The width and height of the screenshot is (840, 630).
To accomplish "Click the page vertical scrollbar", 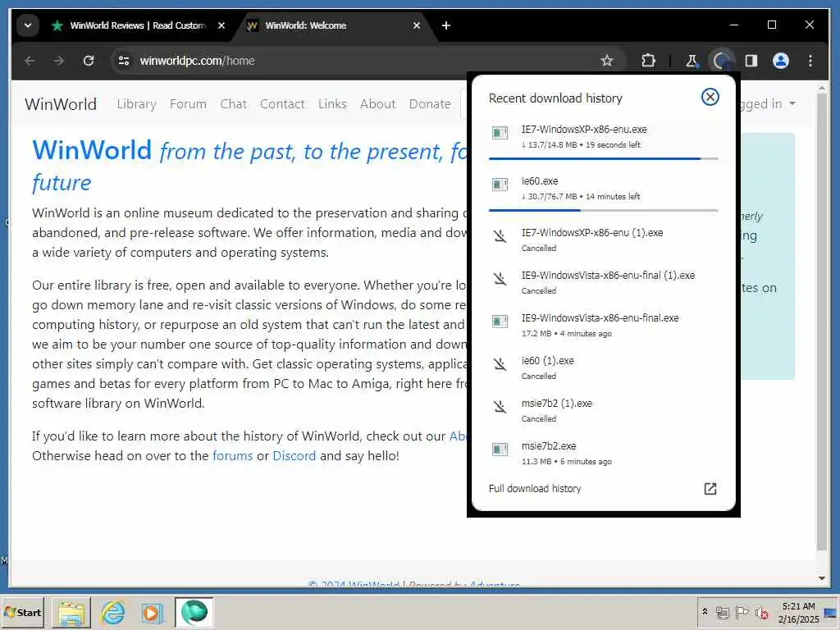I will pyautogui.click(x=822, y=322).
